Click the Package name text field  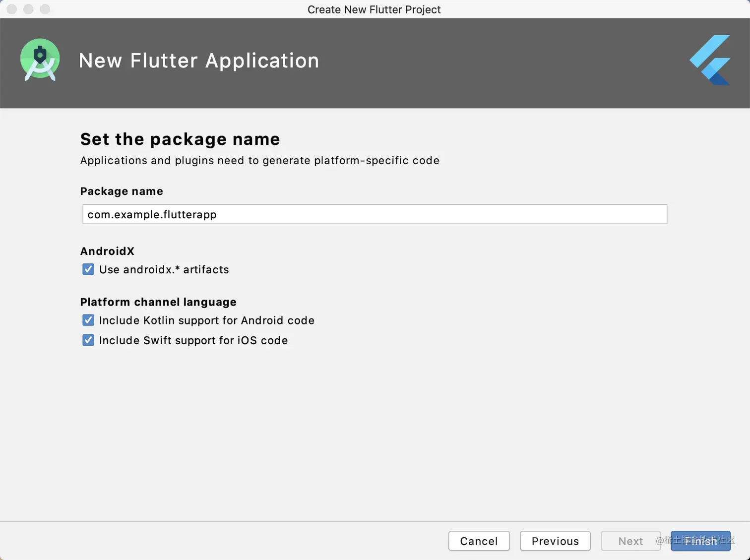tap(375, 214)
